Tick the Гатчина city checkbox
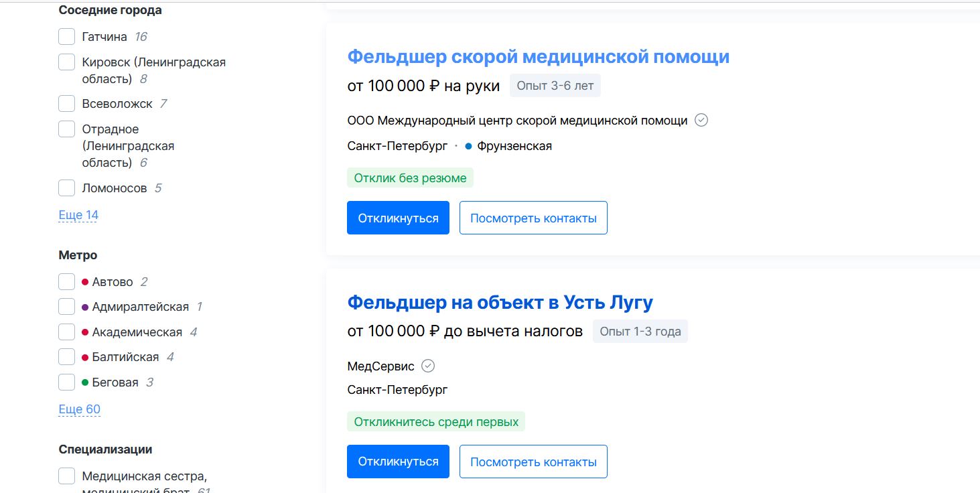980x493 pixels. (66, 37)
